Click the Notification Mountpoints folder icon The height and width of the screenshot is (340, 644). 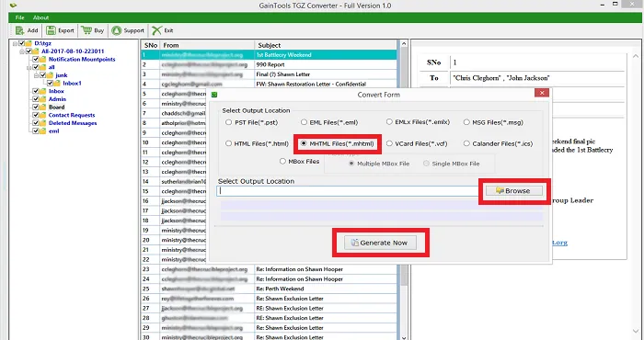click(42, 60)
